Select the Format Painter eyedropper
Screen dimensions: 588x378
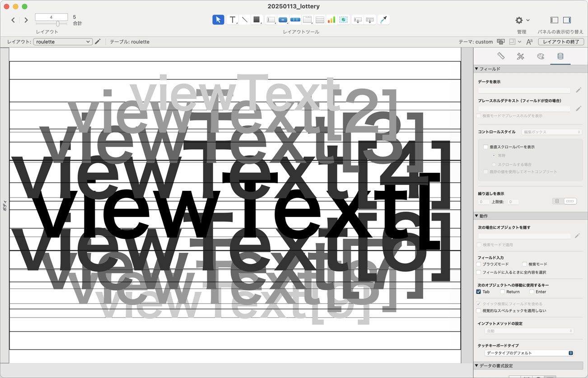383,19
